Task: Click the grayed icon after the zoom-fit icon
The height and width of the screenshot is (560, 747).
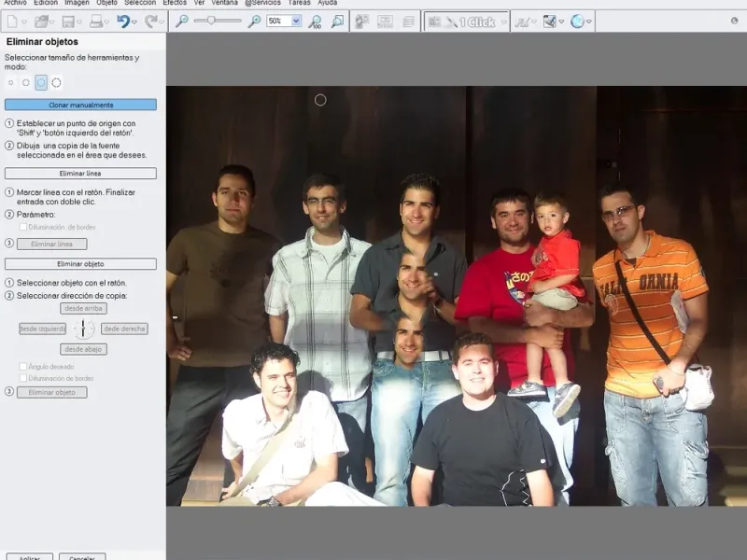Action: point(362,21)
